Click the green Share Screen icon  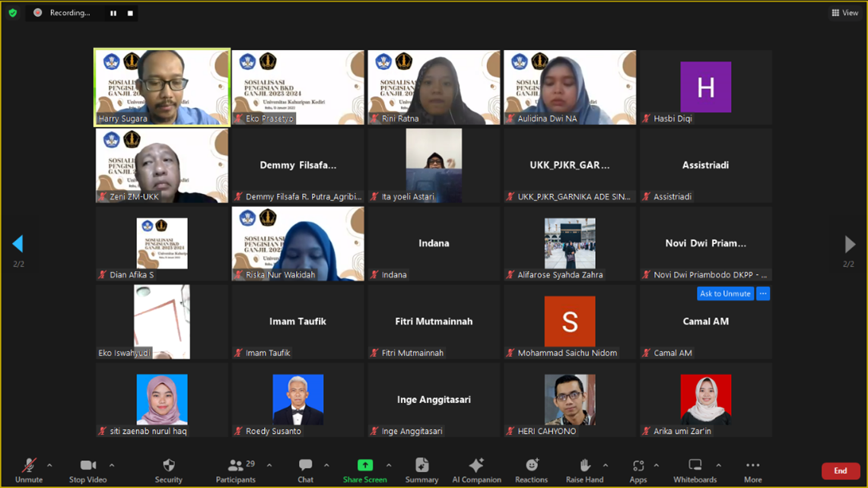click(x=364, y=465)
